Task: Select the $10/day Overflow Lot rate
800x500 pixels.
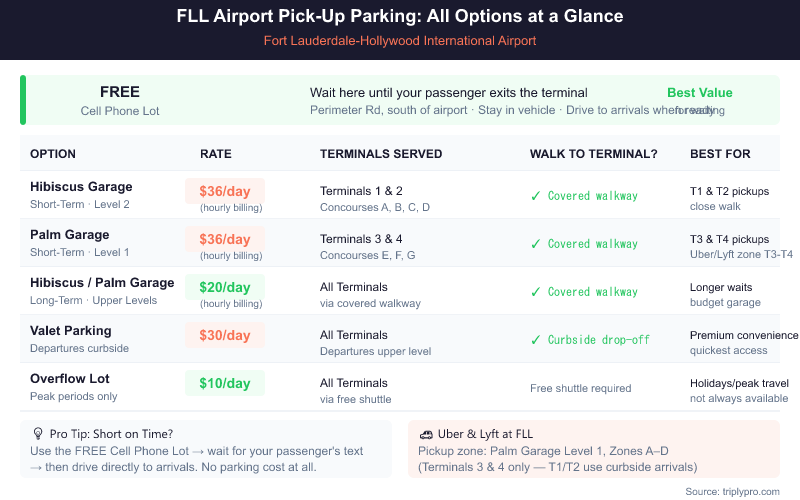Action: (x=225, y=383)
